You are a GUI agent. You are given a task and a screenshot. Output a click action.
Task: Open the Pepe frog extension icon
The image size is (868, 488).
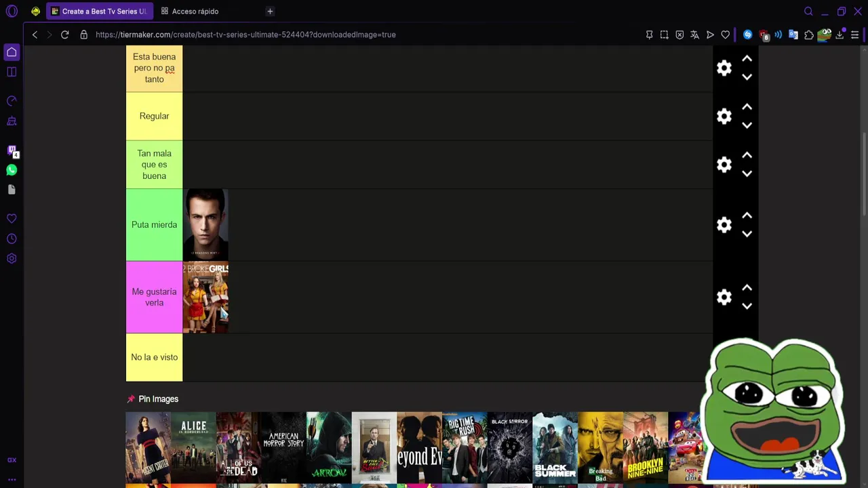[x=825, y=35]
